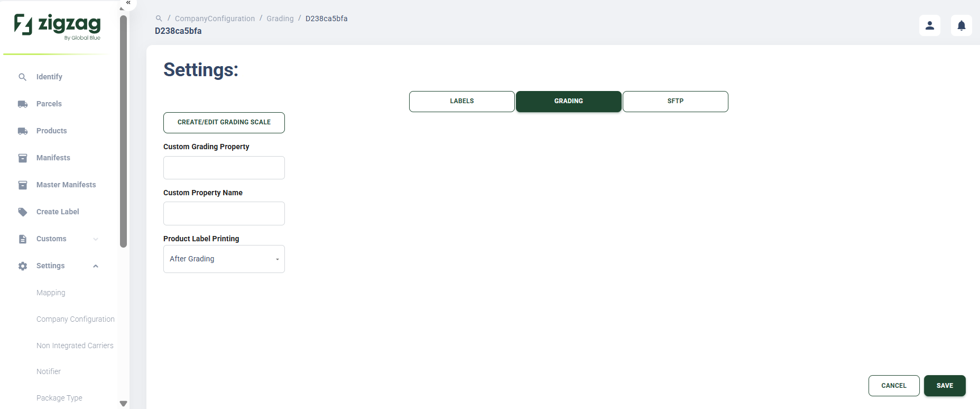
Task: Open Non Integrated Carriers settings
Action: tap(75, 346)
